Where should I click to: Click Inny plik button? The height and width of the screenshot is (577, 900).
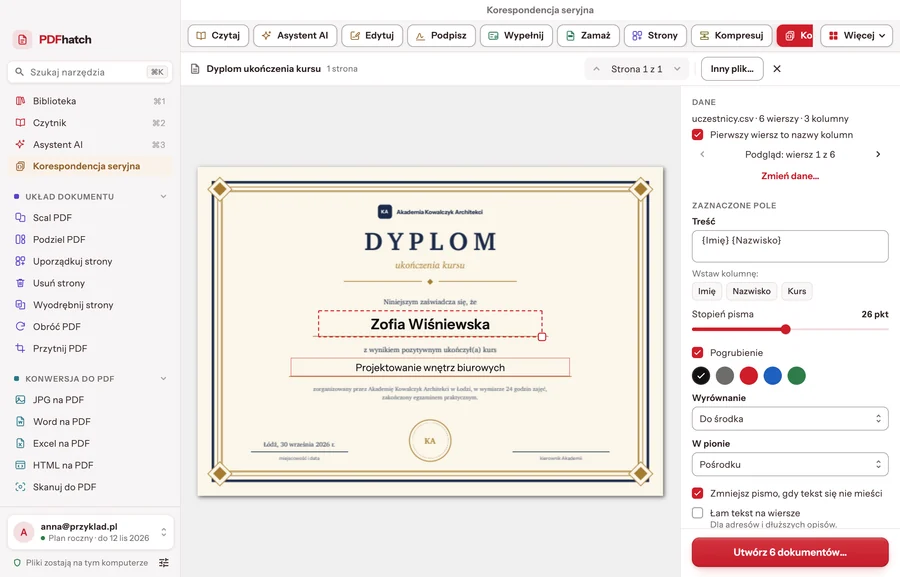(732, 69)
